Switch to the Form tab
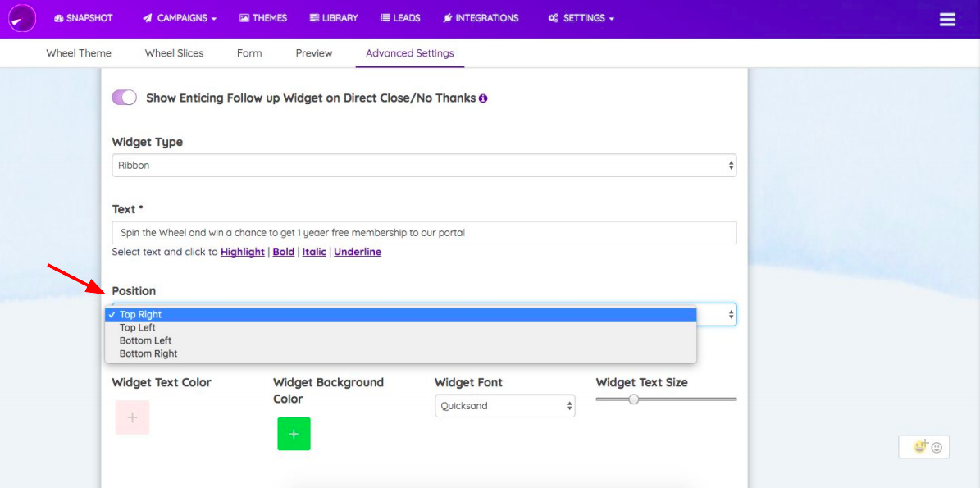Screen dimensions: 980x488 (249, 53)
